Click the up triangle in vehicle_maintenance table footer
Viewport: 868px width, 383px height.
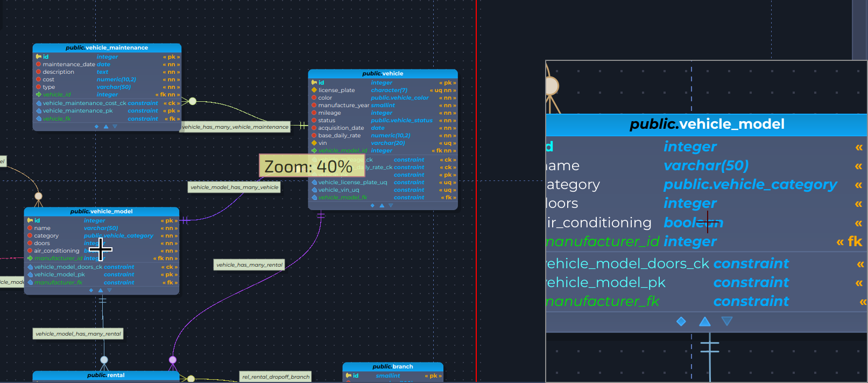[x=106, y=127]
